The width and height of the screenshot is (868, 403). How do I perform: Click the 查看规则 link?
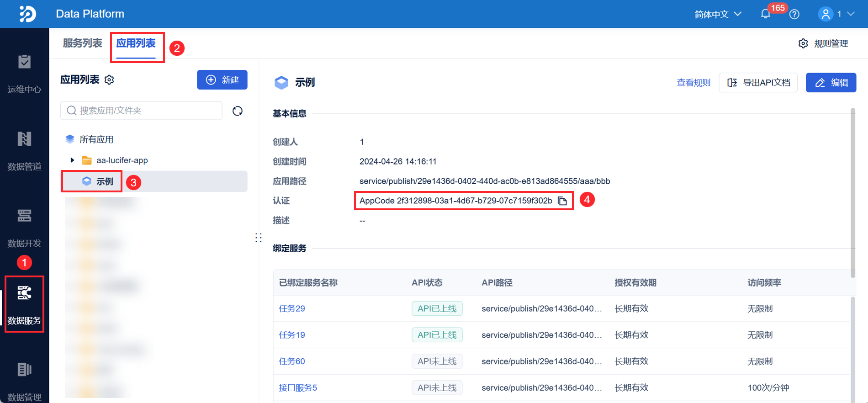(693, 83)
